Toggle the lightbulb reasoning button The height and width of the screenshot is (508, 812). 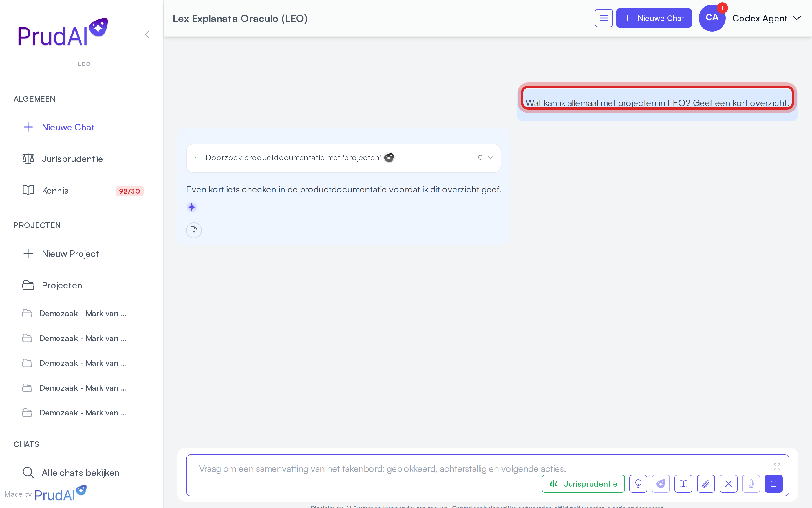click(x=638, y=484)
